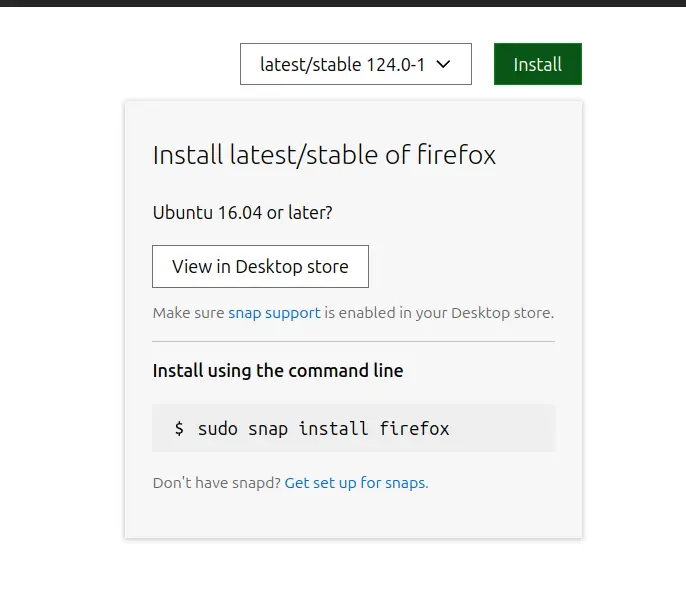The height and width of the screenshot is (602, 686).
Task: Follow the Get set up for snaps link
Action: [356, 483]
